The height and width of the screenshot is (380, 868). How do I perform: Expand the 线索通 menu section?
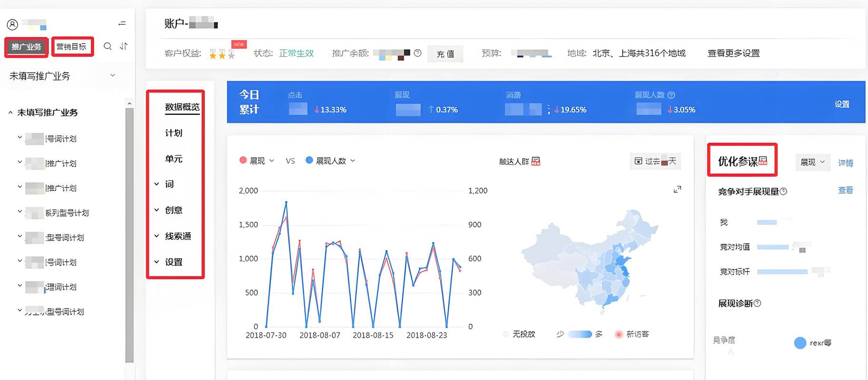click(x=173, y=236)
